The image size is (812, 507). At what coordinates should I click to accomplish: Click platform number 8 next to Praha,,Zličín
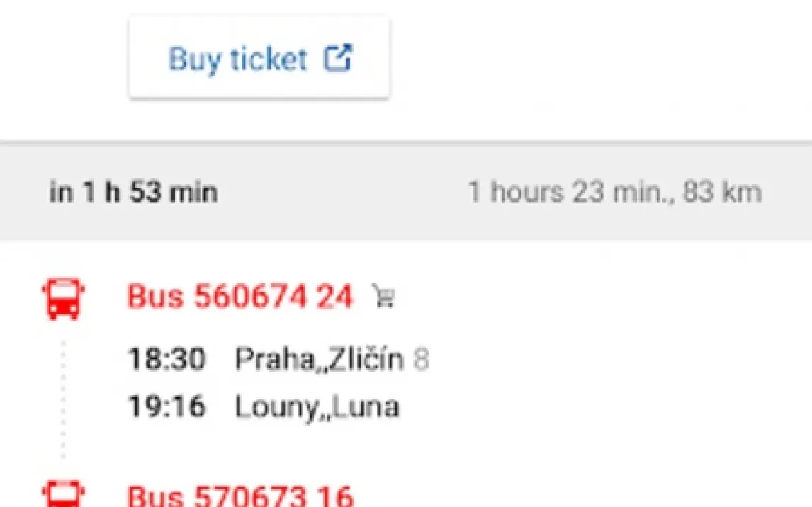(x=421, y=360)
